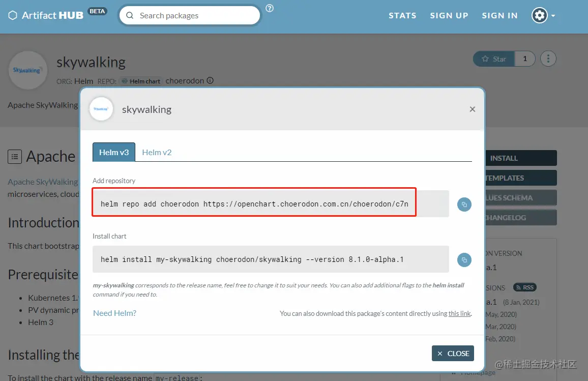Copy the helm install command
Screen dimensions: 588x381
464,260
